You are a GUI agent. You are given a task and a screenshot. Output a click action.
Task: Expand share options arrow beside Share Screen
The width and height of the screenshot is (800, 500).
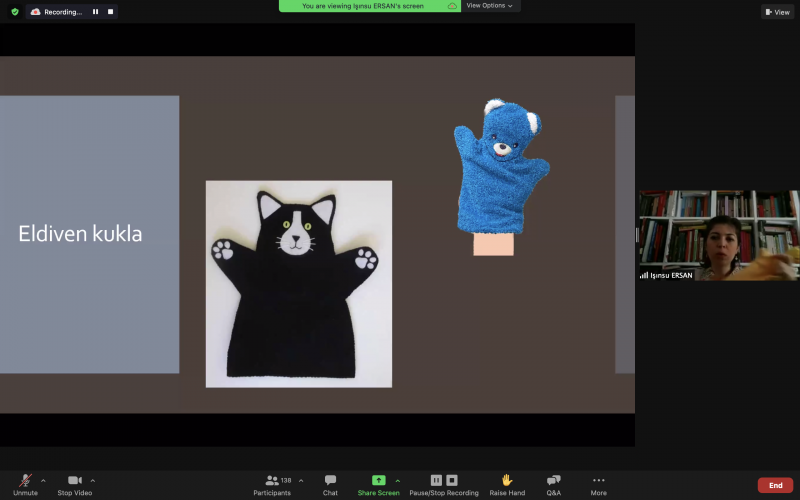point(397,480)
